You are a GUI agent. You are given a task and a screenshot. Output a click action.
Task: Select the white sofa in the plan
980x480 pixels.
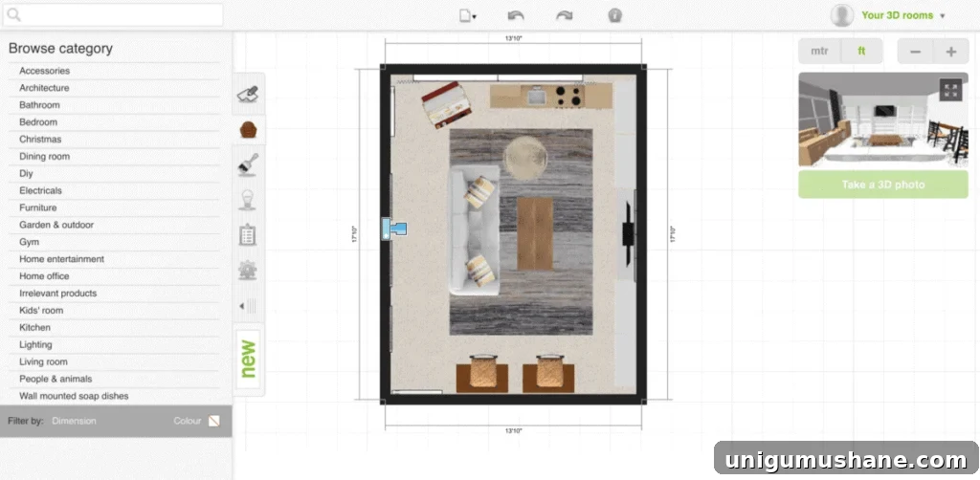[474, 229]
